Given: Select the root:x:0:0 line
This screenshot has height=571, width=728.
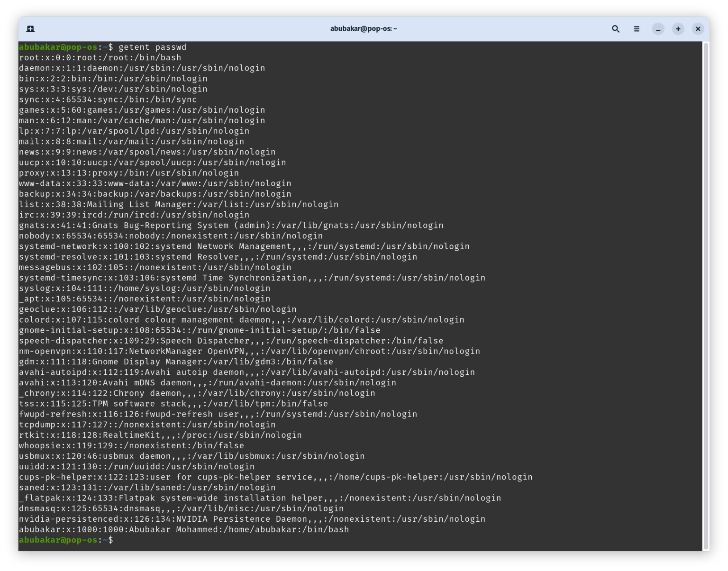Looking at the screenshot, I should click(100, 57).
